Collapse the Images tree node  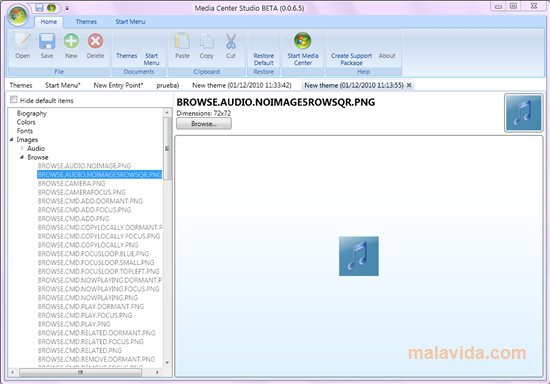(x=11, y=140)
